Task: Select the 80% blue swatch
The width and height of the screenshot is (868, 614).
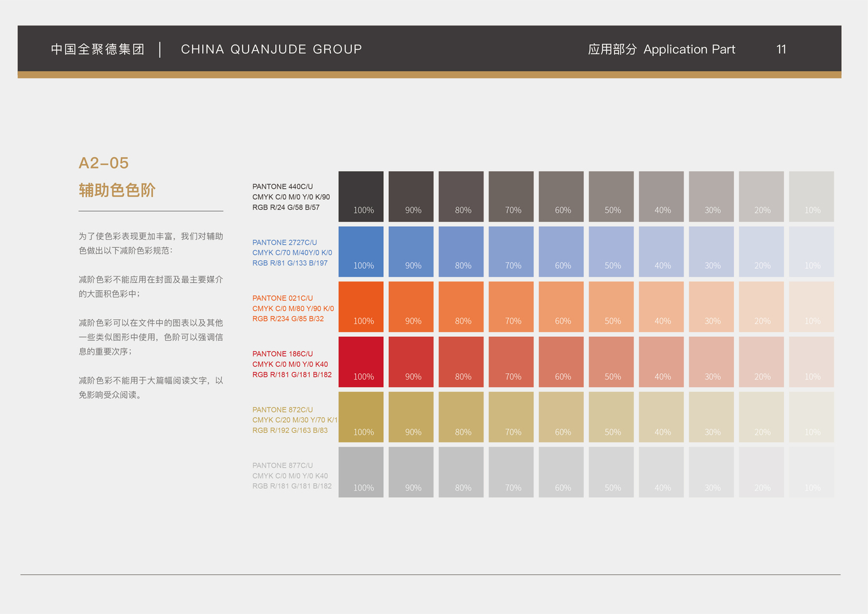Action: (x=461, y=252)
